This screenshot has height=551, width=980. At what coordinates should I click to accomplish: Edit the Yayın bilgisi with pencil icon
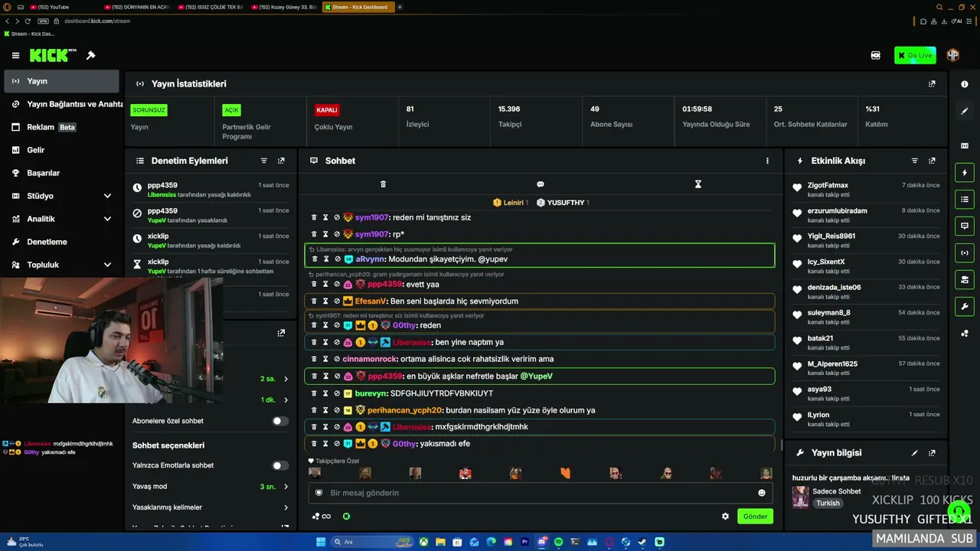(x=915, y=453)
